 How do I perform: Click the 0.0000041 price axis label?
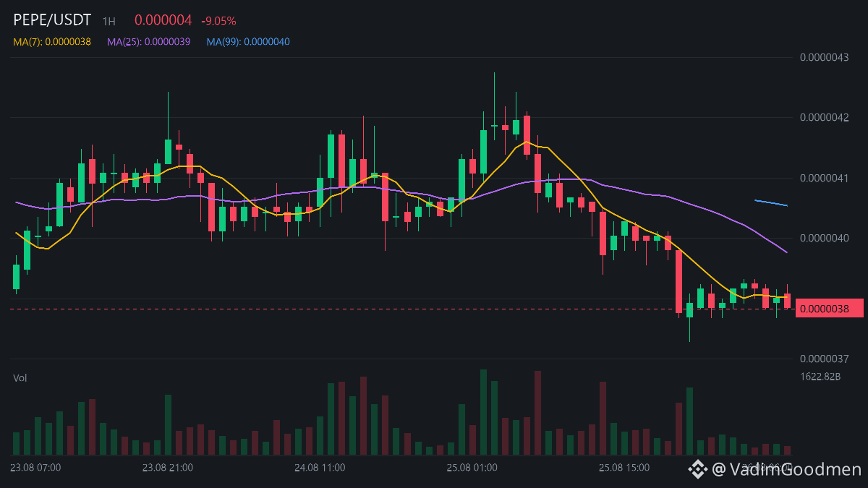tap(824, 178)
